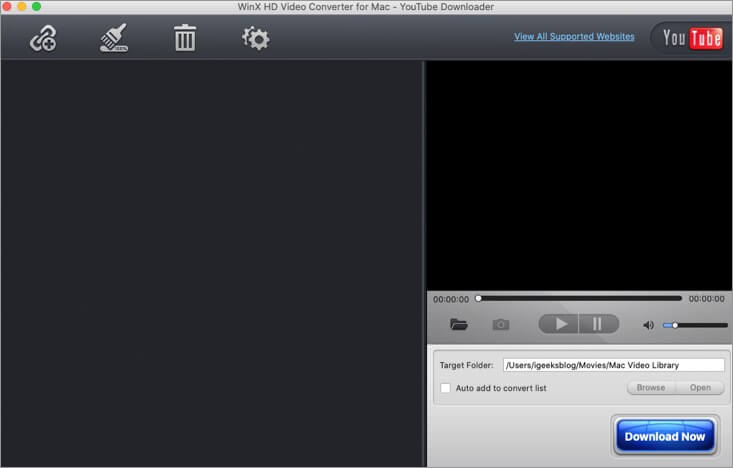Take a snapshot with camera icon
This screenshot has width=733, height=468.
click(501, 324)
